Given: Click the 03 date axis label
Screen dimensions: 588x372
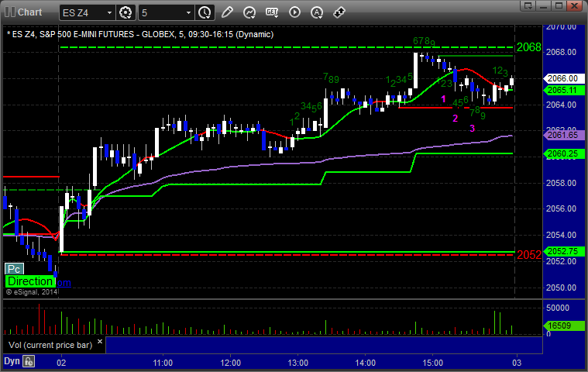Looking at the screenshot, I should pos(517,363).
